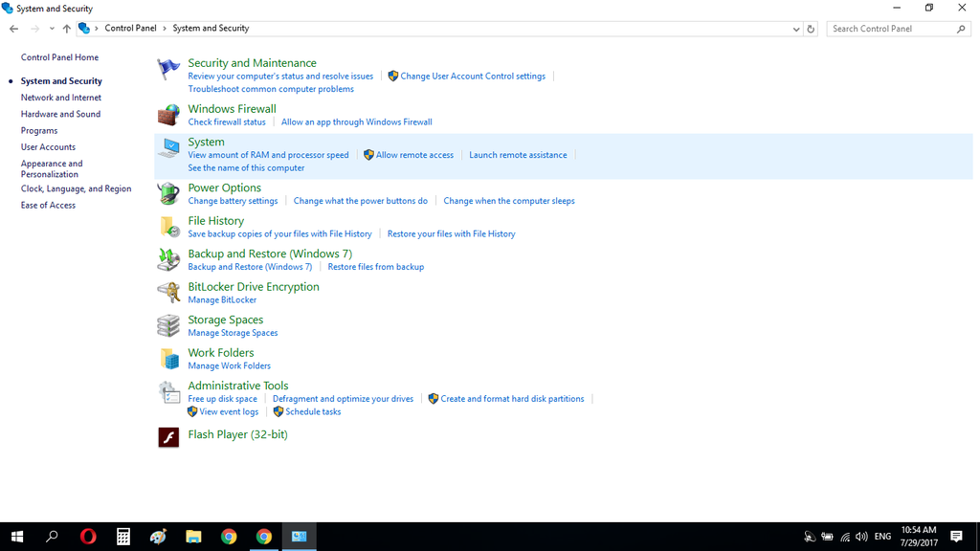This screenshot has height=551, width=980.
Task: Open Manage Storage Spaces link
Action: point(233,333)
